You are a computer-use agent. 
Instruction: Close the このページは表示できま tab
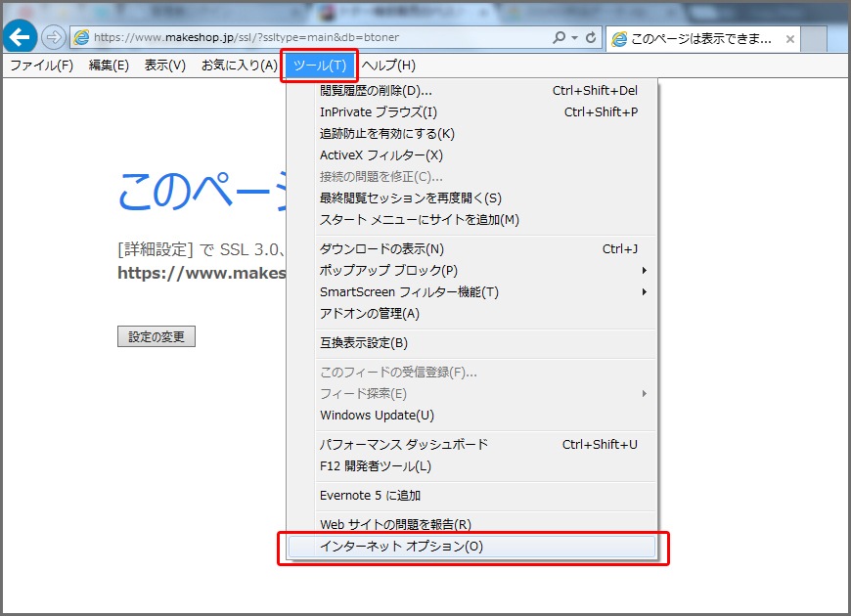click(x=789, y=39)
